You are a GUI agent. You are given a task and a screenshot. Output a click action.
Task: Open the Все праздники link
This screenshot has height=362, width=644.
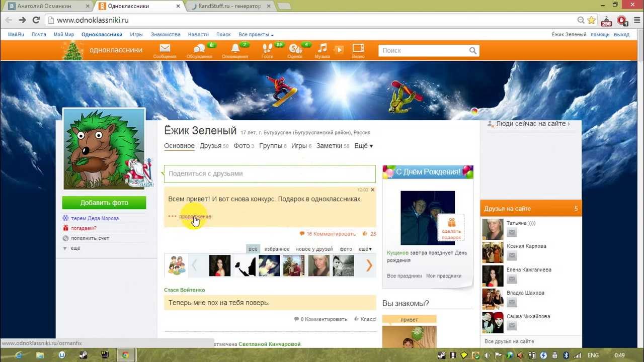coord(404,276)
